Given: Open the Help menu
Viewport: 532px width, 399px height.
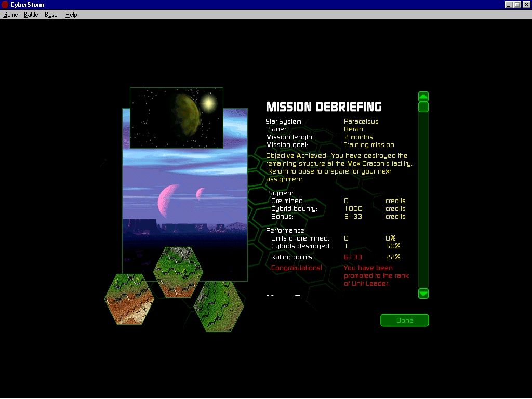Looking at the screenshot, I should (71, 15).
